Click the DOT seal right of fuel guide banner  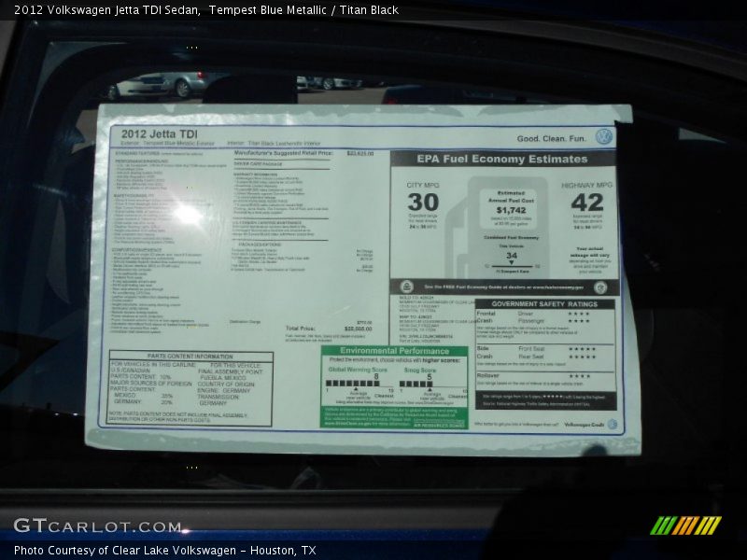(x=602, y=287)
